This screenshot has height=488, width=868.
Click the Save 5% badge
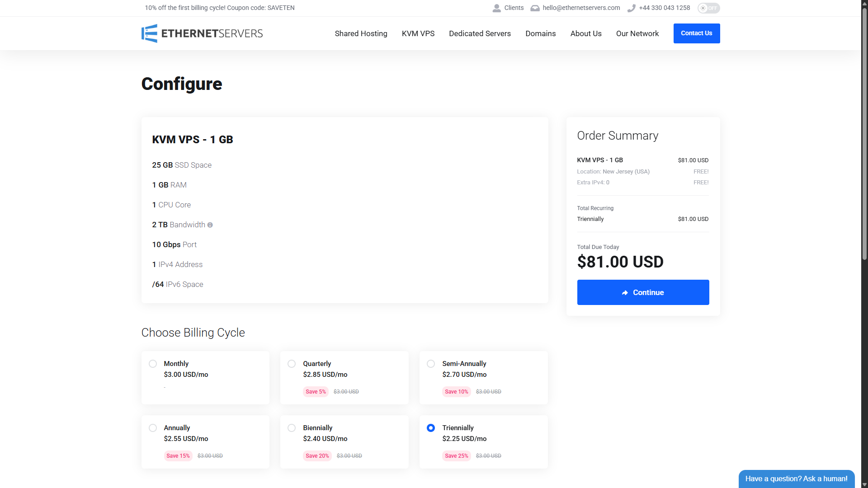[x=316, y=392]
